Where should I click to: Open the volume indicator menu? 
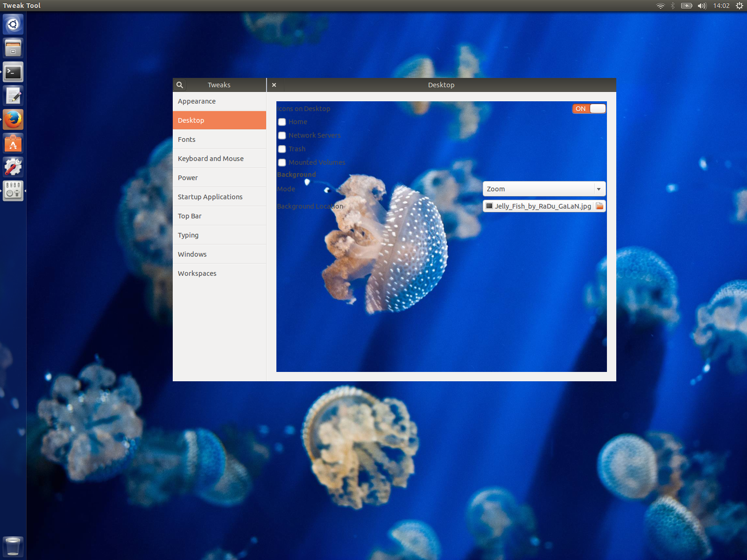[702, 6]
